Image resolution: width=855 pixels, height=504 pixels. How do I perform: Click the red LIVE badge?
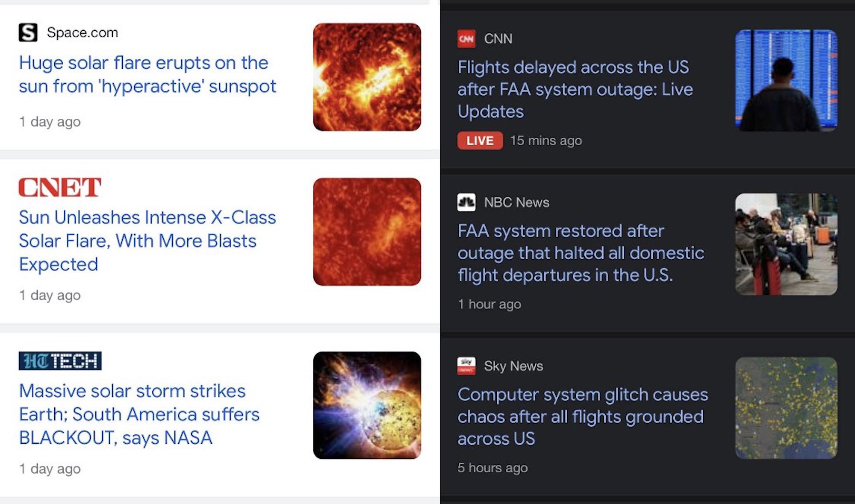pyautogui.click(x=480, y=141)
